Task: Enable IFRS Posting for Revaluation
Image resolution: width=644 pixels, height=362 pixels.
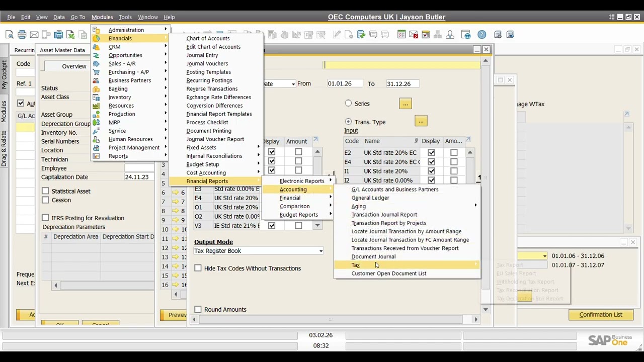Action: 45,218
